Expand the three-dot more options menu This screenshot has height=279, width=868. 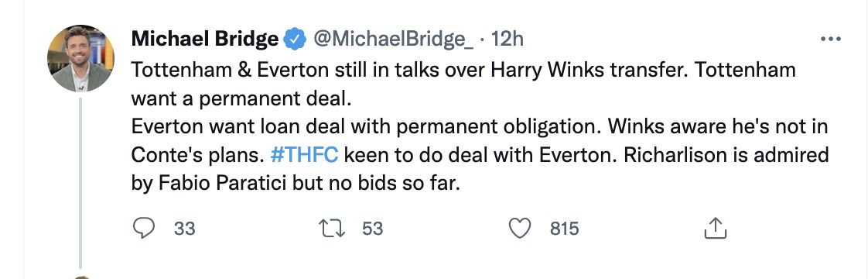coord(830,39)
